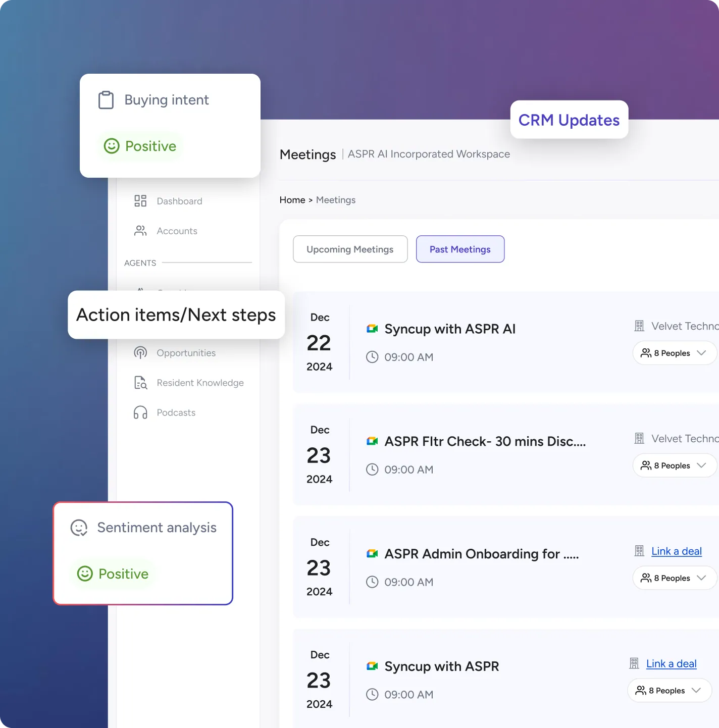Viewport: 719px width, 728px height.
Task: Click the clock icon in ASPR Fltr Check row
Action: [x=372, y=470]
